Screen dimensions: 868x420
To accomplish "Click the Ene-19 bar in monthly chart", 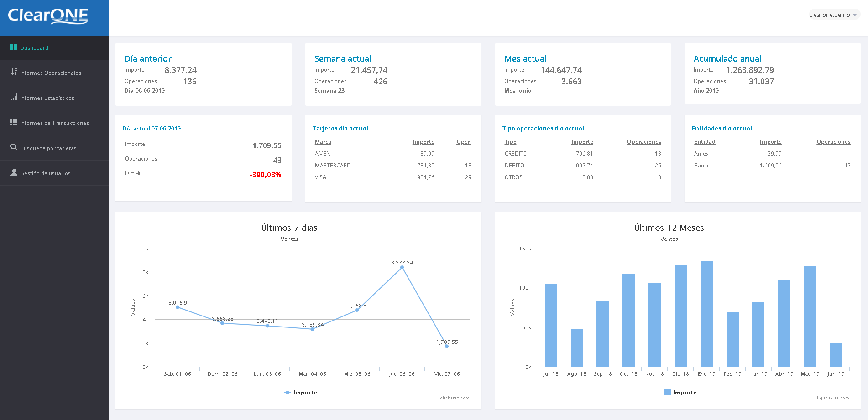I will [x=706, y=314].
